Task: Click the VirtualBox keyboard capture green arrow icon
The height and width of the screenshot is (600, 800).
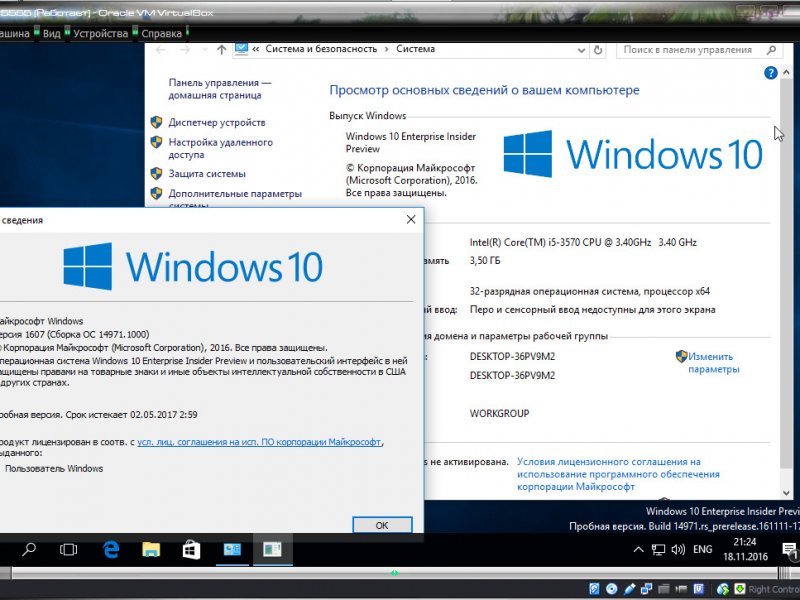Action: [x=740, y=589]
